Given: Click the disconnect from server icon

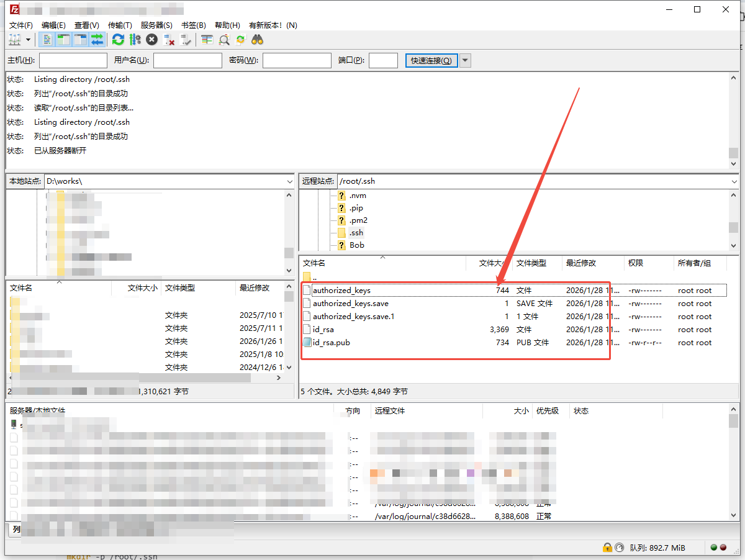Looking at the screenshot, I should coord(168,40).
